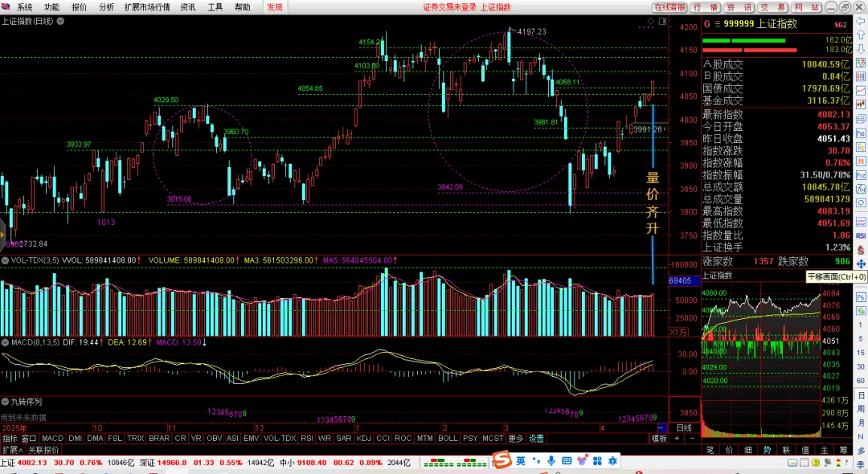Click the pan view (平移画面) icon
This screenshot has height=474, width=868.
[861, 264]
